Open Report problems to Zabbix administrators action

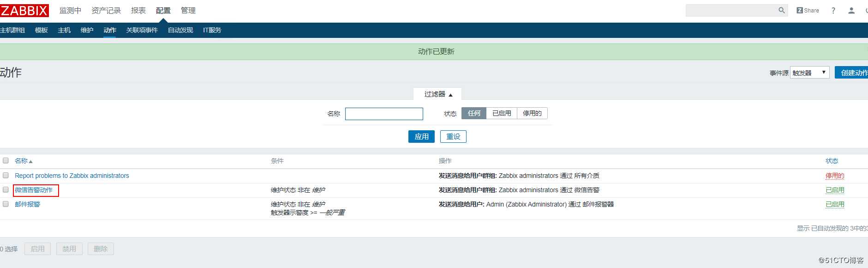click(x=72, y=176)
